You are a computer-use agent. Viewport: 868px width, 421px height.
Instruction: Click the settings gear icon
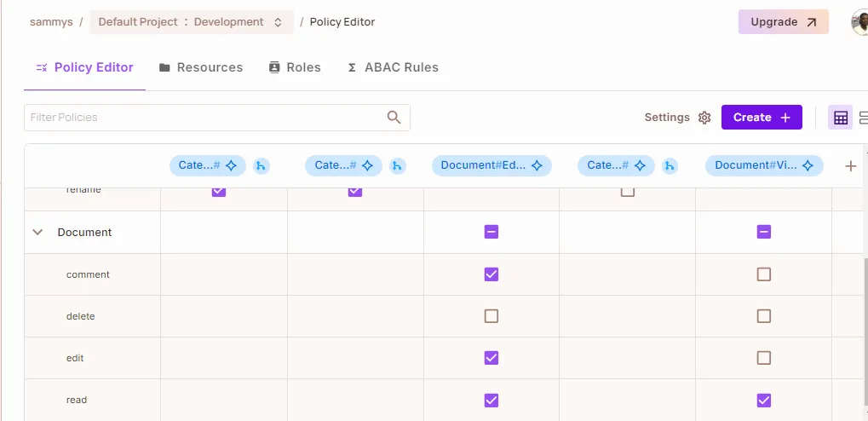coord(704,118)
